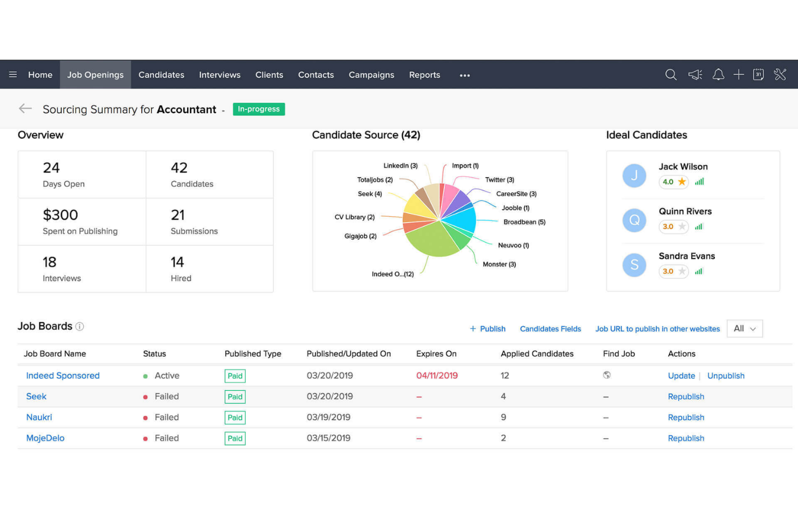798x532 pixels.
Task: Open the Reports menu item
Action: (x=424, y=74)
